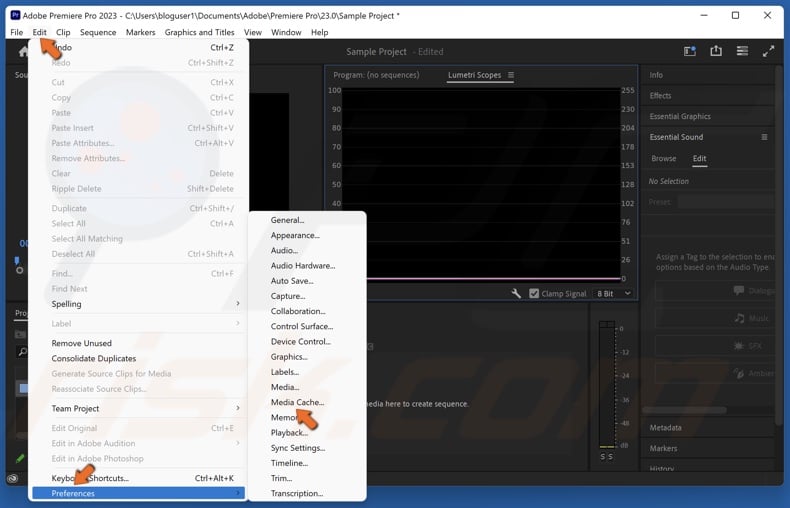Click the Creative Cloud status icon
Viewport: 790px width, 508px height.
(13, 478)
